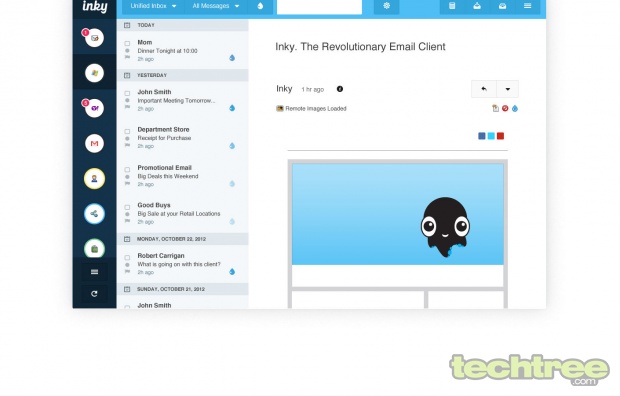Screen dimensions: 620x396
Task: Open the Big Deals this Weekend email
Action: 183,176
